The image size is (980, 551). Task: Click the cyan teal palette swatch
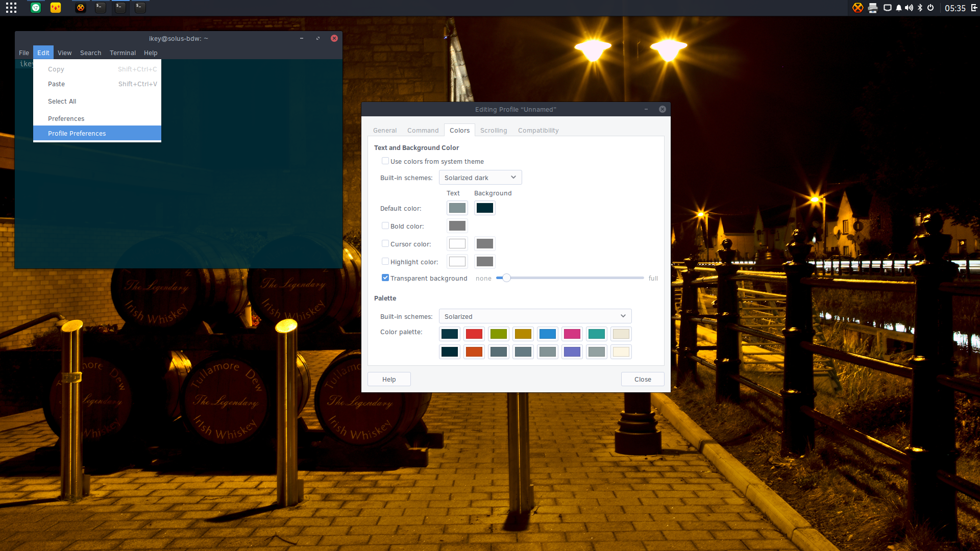597,334
